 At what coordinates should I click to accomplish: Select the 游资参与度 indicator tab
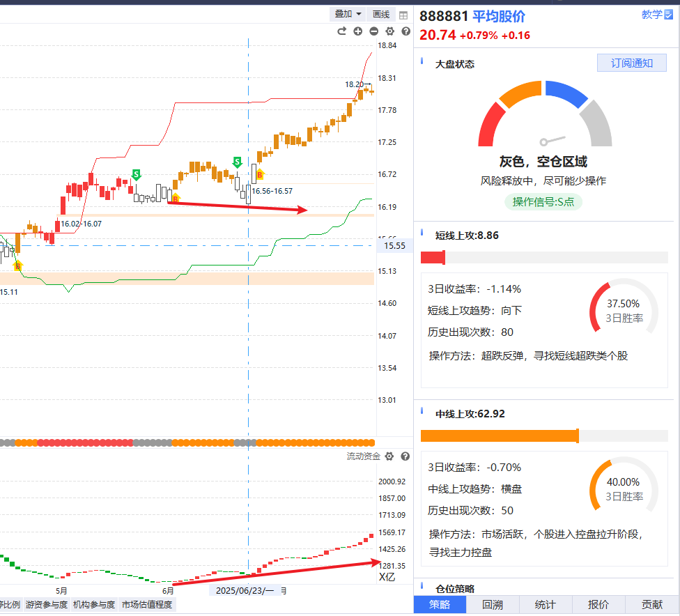[47, 604]
